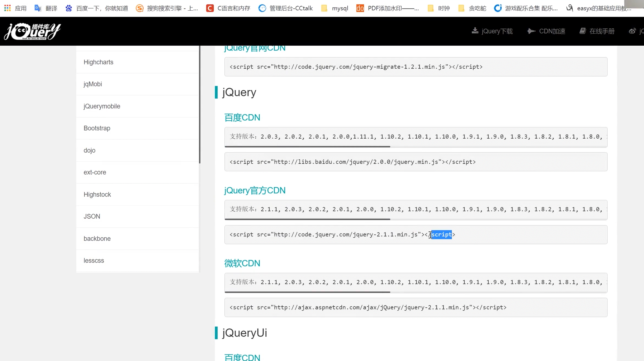This screenshot has width=644, height=361.
Task: Click scrollbar under jQuery官方CDN supported versions
Action: [x=307, y=219]
